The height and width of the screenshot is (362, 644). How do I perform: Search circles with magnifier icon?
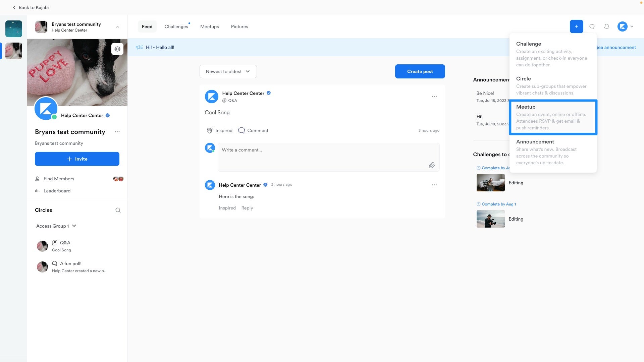(x=118, y=210)
